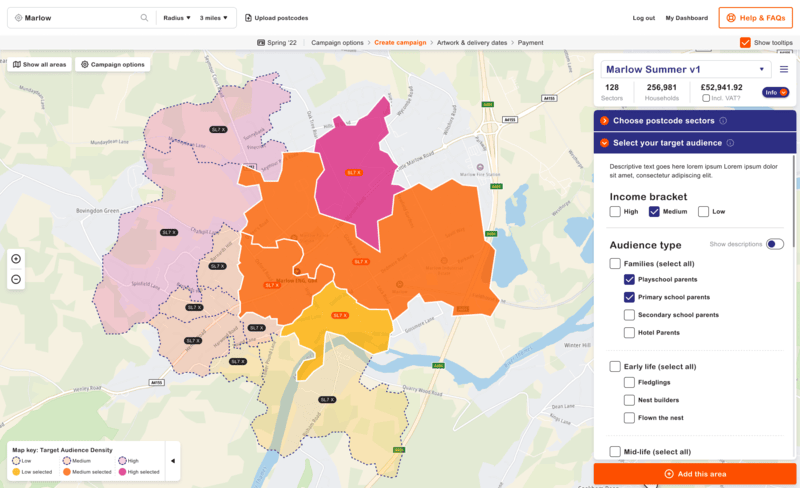Click the Spring '22 calendar icon
800x488 pixels.
(x=261, y=43)
